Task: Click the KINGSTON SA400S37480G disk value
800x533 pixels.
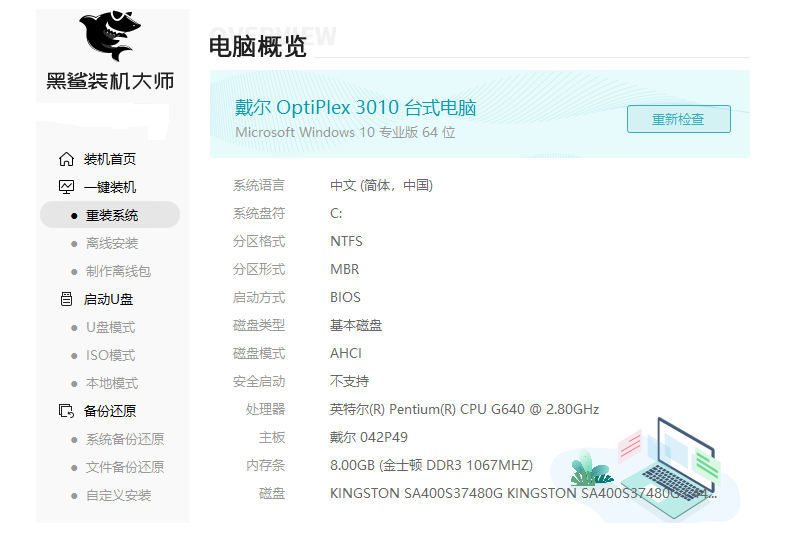Action: tap(523, 494)
